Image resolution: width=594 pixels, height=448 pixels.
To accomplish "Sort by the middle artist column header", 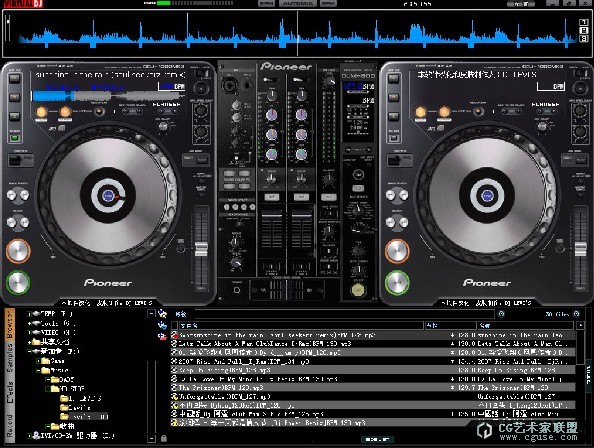I will click(450, 325).
